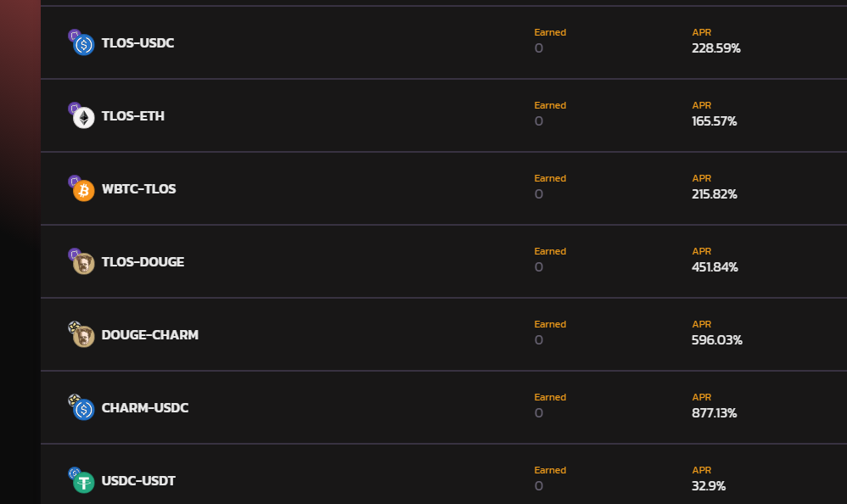Click the USDC-USDT Tether token icon
Image resolution: width=847 pixels, height=504 pixels.
click(x=84, y=483)
